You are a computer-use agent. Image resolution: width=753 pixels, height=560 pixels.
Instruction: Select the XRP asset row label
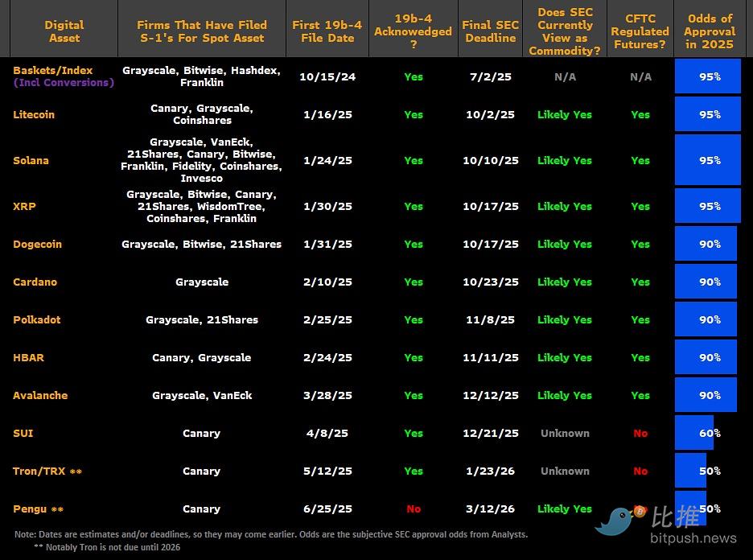(24, 206)
